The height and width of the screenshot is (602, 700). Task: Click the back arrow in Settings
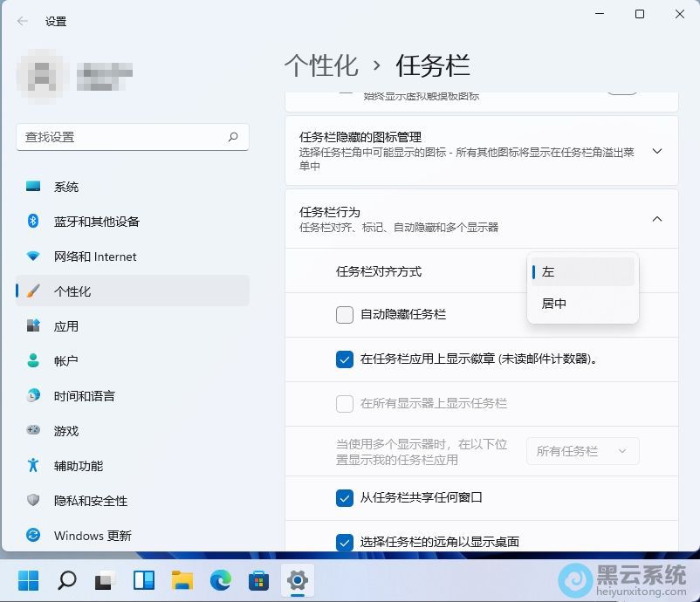point(23,21)
